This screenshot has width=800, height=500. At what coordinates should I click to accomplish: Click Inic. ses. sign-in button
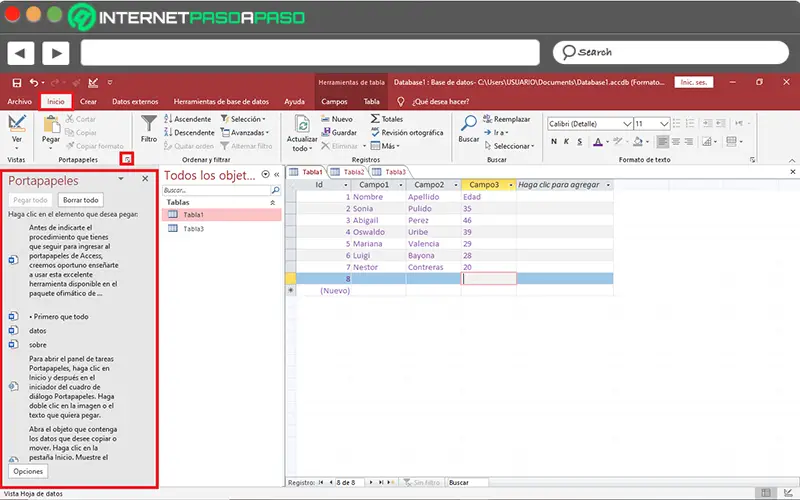tap(694, 82)
